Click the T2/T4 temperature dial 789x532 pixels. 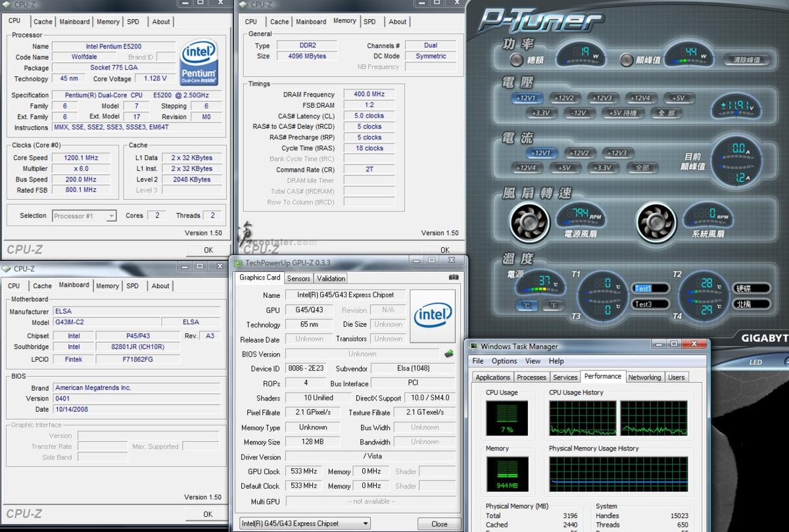click(x=704, y=296)
